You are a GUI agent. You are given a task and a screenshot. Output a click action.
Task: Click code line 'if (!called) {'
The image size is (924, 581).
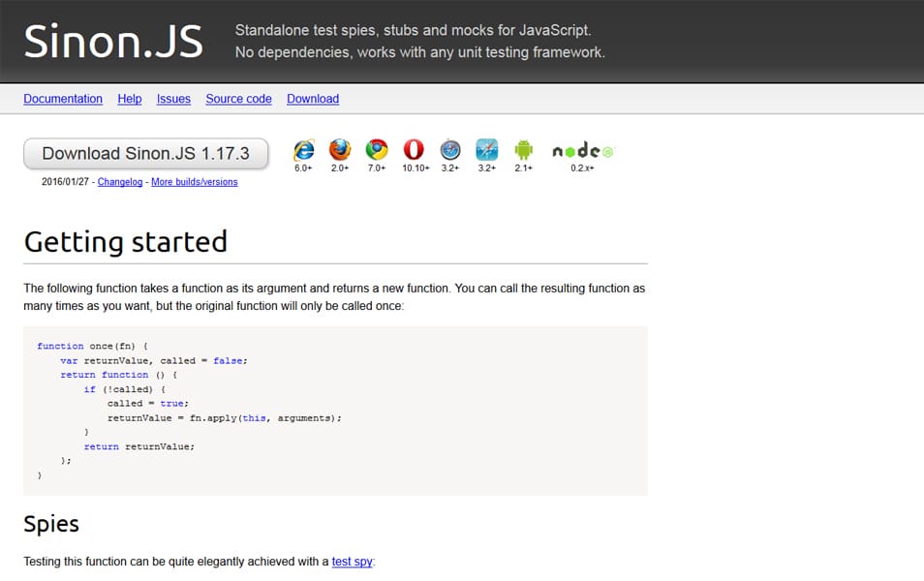(125, 389)
